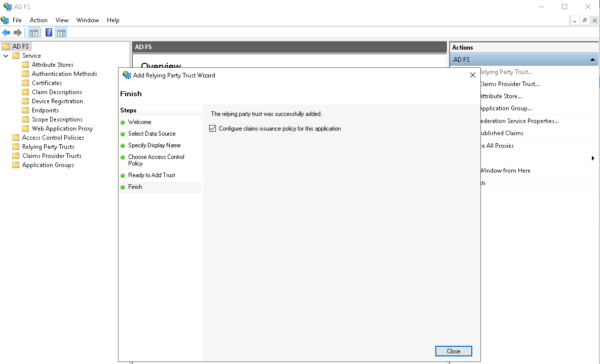Uncheck Configure claims issuance policy checkbox
The width and height of the screenshot is (600, 364).
(x=213, y=129)
